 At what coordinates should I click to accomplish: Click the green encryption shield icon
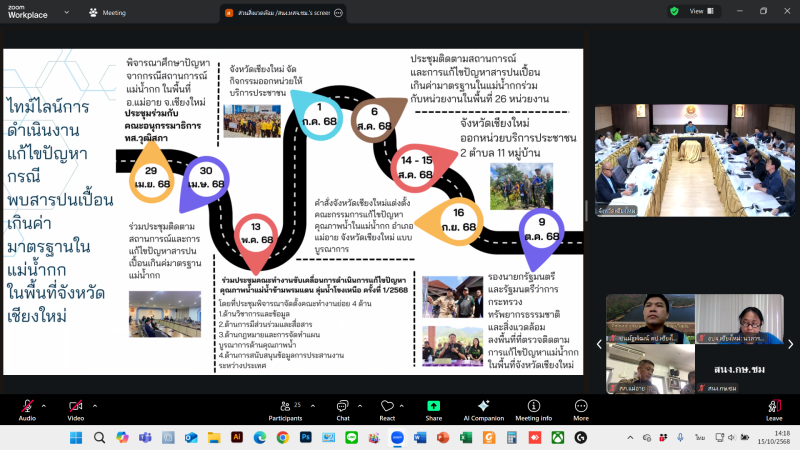click(674, 12)
